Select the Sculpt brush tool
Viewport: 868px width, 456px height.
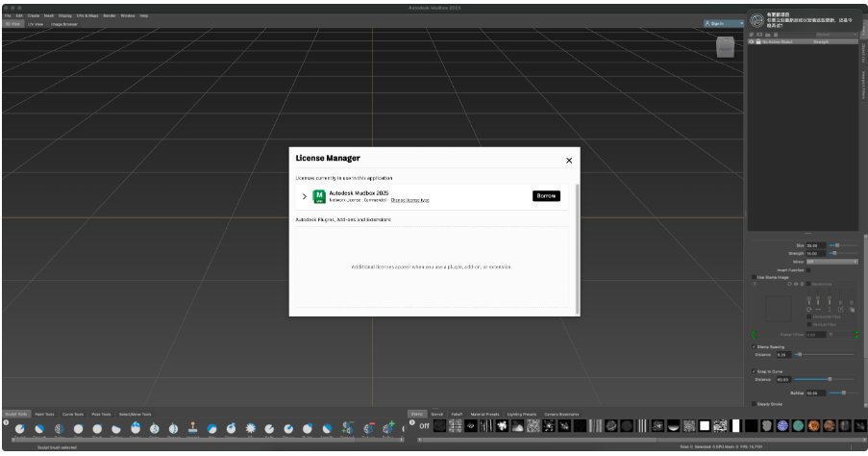20,428
